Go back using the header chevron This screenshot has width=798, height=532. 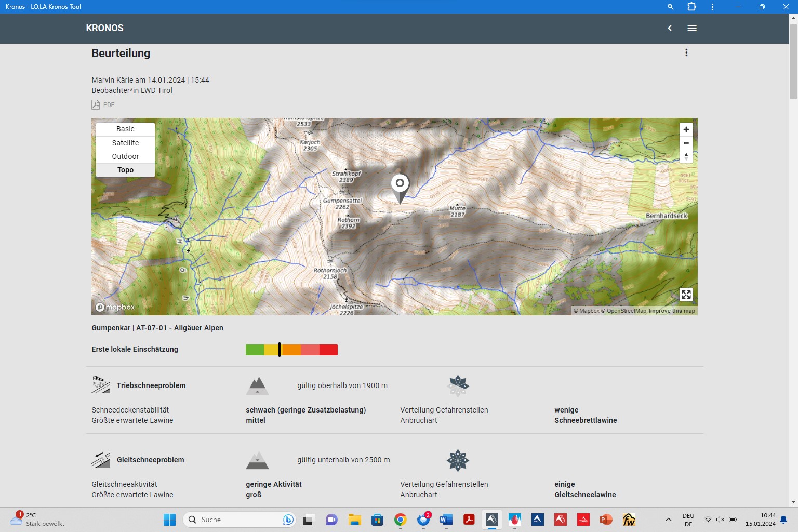[670, 28]
